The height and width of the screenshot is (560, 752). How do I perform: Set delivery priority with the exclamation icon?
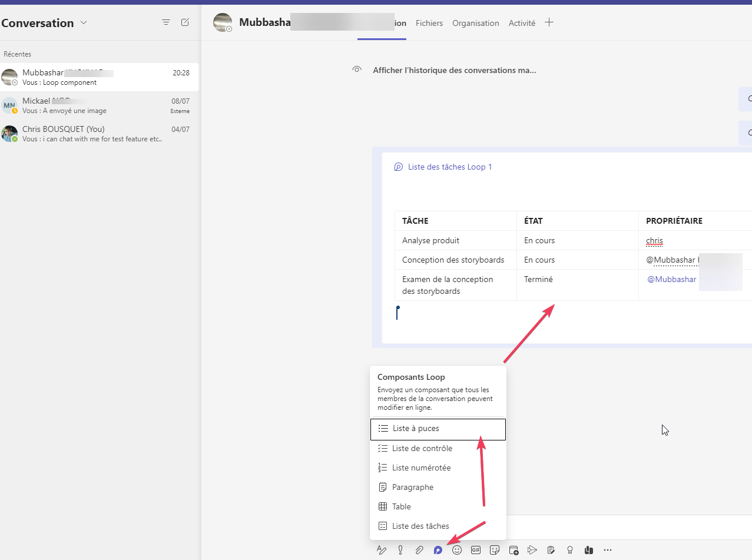tap(400, 550)
